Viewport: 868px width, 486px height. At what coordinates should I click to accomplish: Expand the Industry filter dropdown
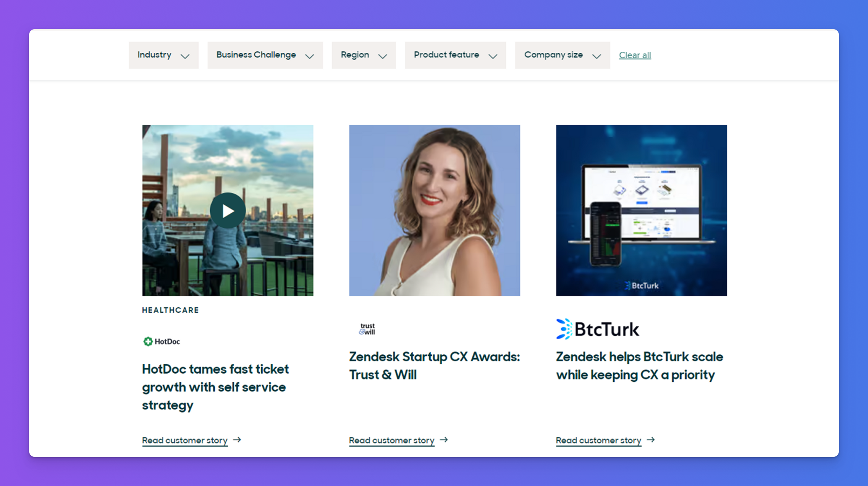coord(164,55)
